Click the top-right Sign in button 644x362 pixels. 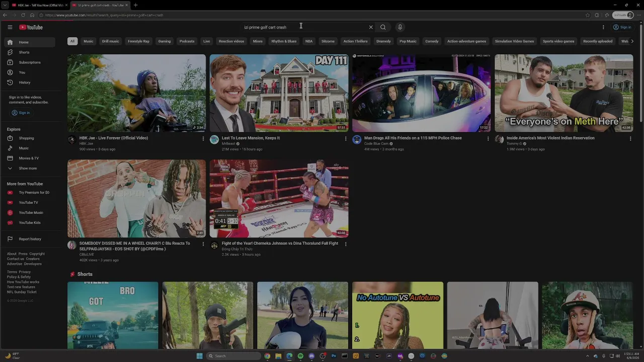pos(622,27)
